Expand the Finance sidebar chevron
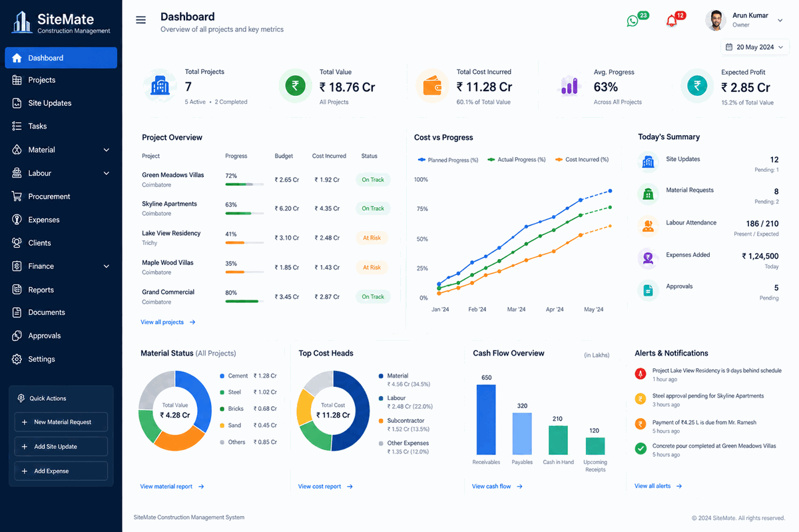 (x=107, y=266)
